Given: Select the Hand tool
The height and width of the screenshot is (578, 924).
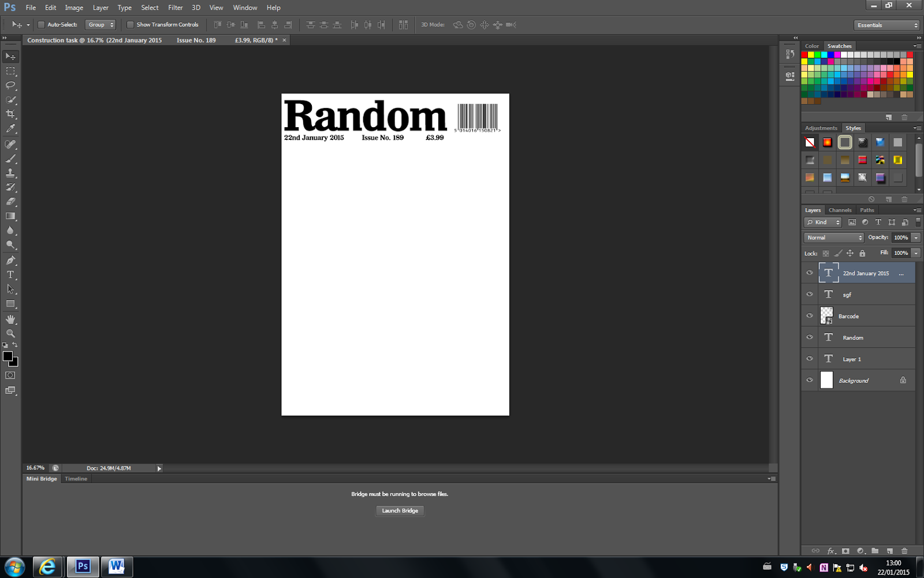Looking at the screenshot, I should 10,319.
